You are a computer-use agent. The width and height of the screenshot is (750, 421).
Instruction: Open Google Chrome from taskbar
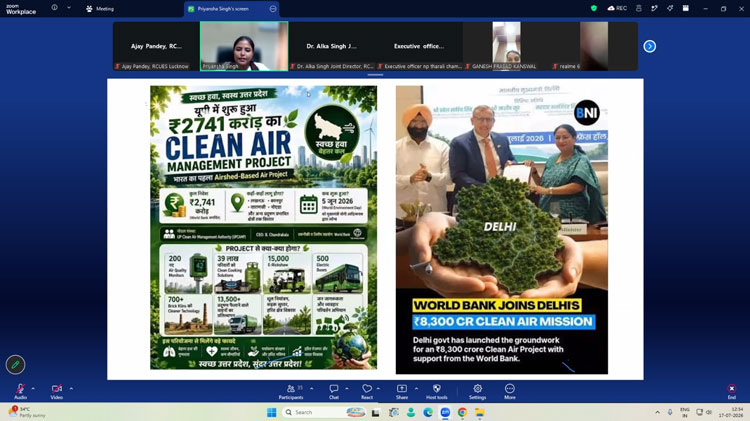point(462,412)
